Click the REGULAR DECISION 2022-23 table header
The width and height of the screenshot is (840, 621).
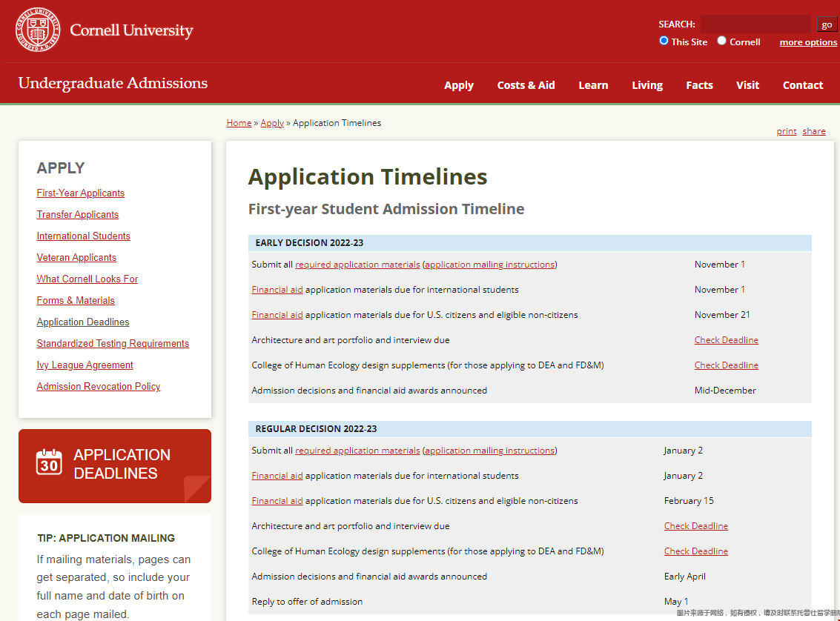click(x=530, y=429)
